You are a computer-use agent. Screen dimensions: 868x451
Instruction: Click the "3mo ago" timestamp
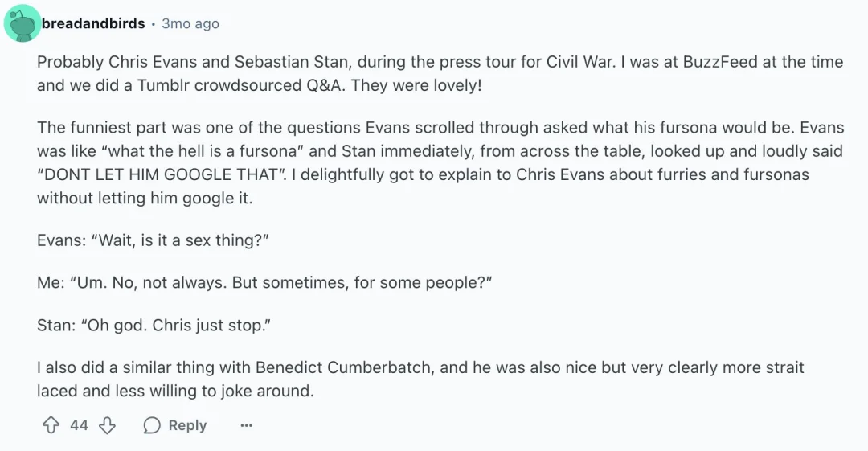pyautogui.click(x=190, y=23)
